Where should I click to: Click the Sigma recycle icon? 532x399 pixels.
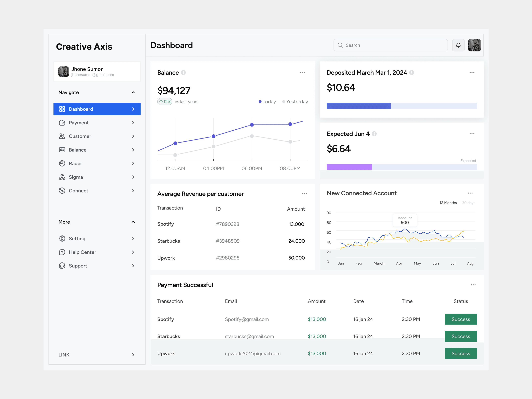pos(62,177)
